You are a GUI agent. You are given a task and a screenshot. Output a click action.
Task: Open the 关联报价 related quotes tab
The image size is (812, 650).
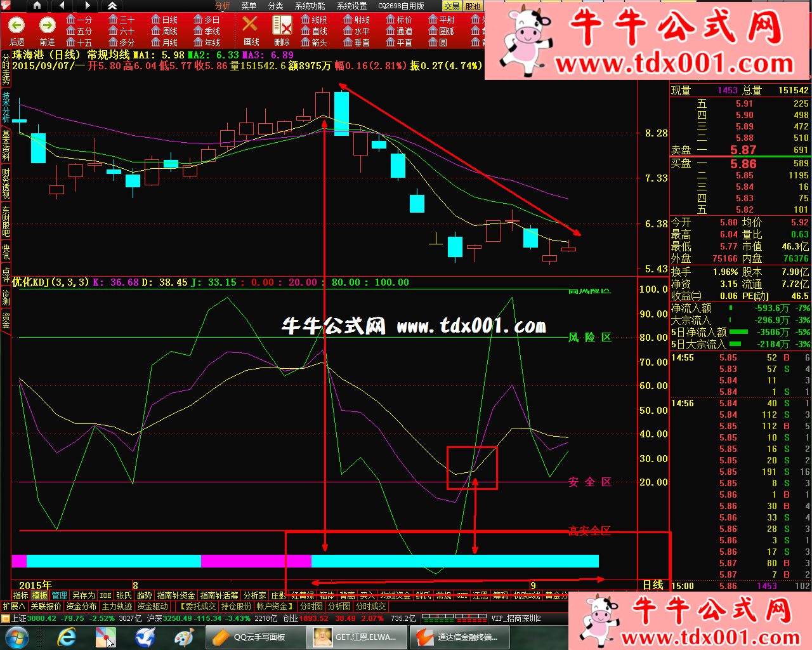[x=46, y=606]
